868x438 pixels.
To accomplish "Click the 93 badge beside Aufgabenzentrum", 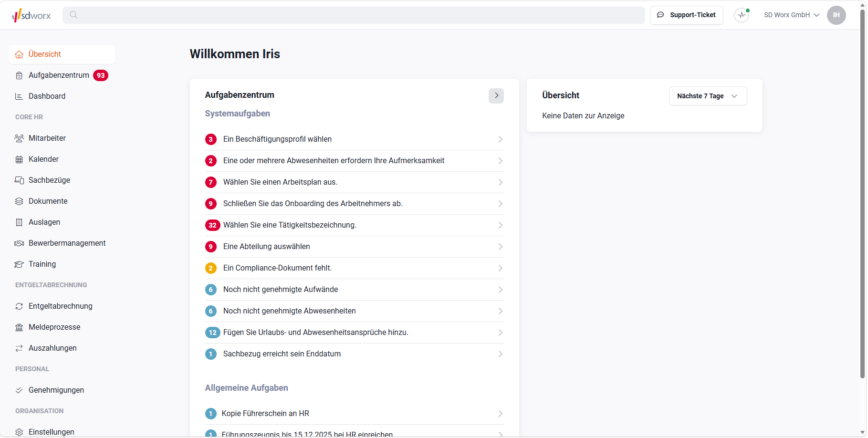I will [101, 75].
